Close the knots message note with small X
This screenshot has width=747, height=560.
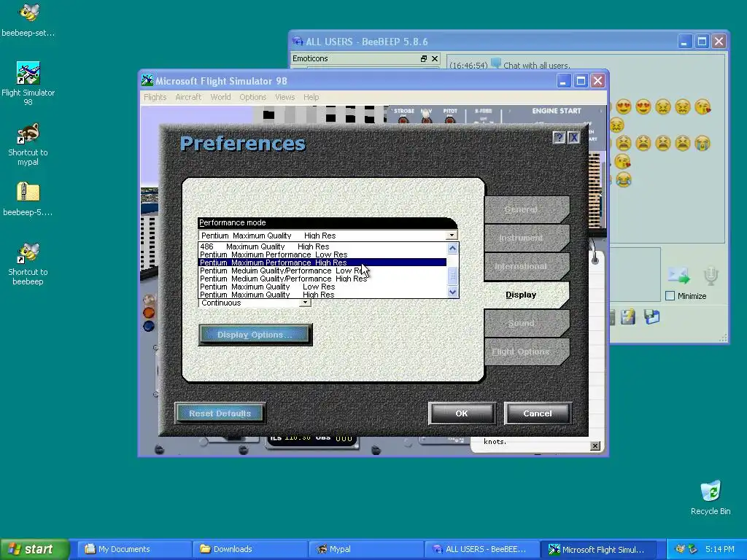(x=595, y=446)
